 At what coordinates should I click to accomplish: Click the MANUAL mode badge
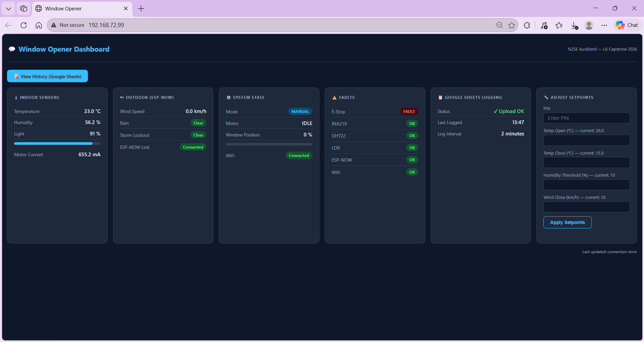click(300, 112)
